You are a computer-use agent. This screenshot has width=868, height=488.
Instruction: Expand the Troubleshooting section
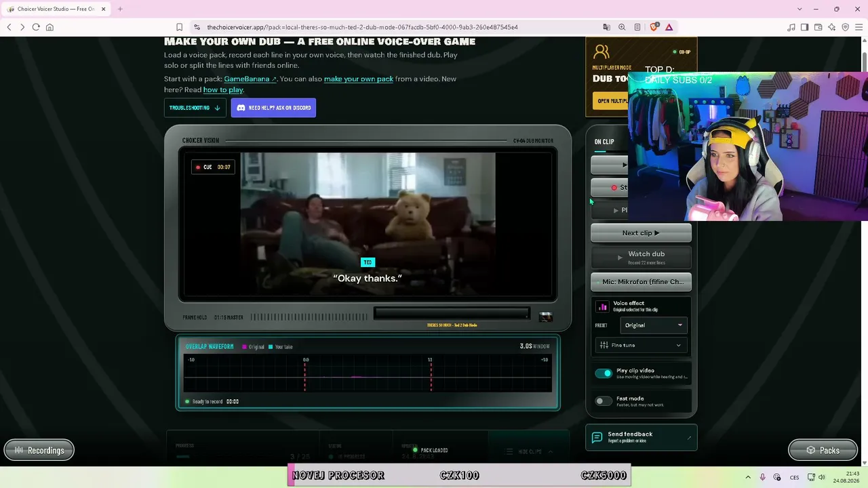point(195,108)
